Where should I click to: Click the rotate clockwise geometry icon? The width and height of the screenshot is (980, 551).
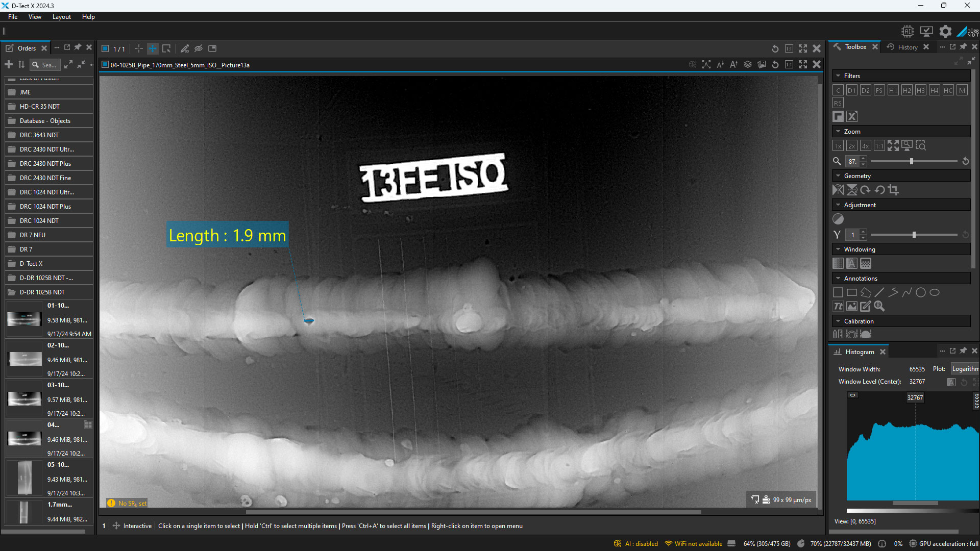tap(866, 190)
